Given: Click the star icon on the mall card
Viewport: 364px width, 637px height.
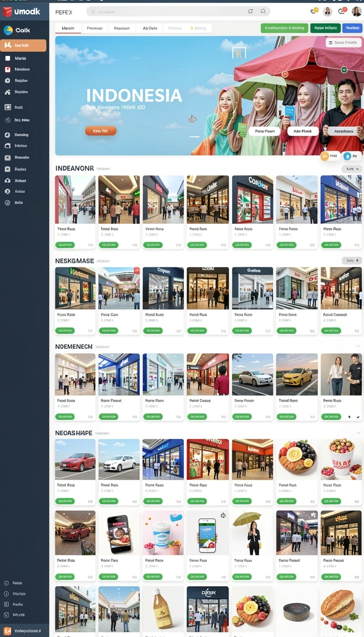Looking at the screenshot, I should click(313, 514).
